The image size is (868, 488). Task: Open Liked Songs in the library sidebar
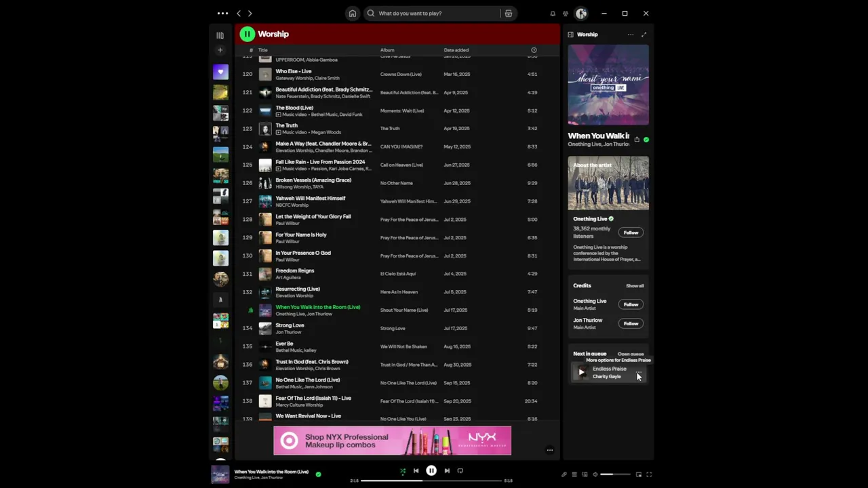[x=220, y=72]
